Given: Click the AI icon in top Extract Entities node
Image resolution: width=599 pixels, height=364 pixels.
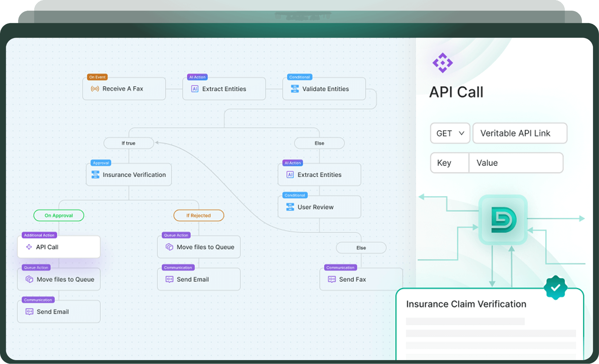Looking at the screenshot, I should click(195, 89).
